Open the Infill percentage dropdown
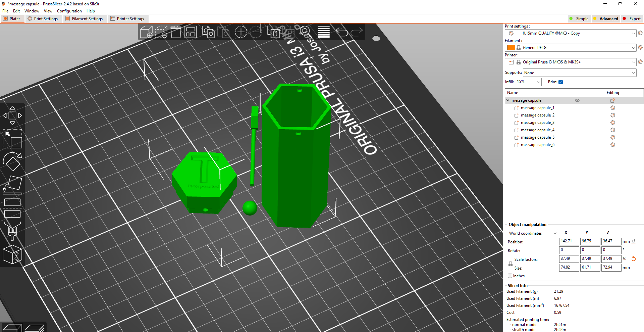The image size is (644, 332). point(528,82)
